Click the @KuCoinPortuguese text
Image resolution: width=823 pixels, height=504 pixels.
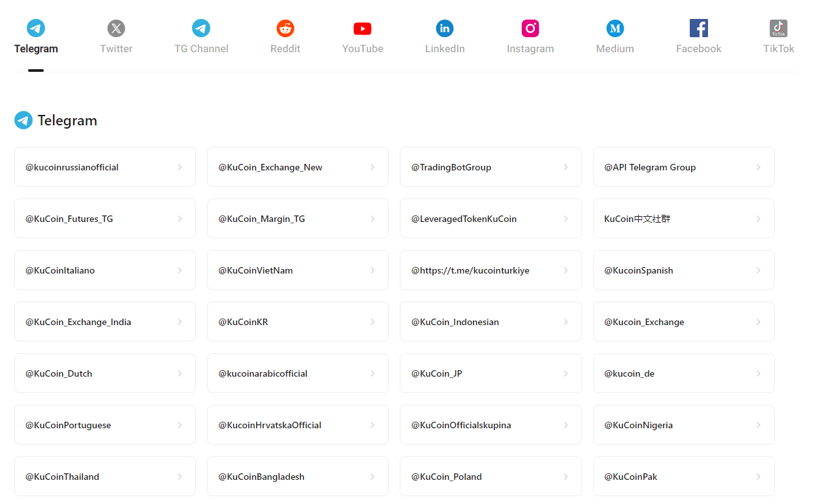68,425
